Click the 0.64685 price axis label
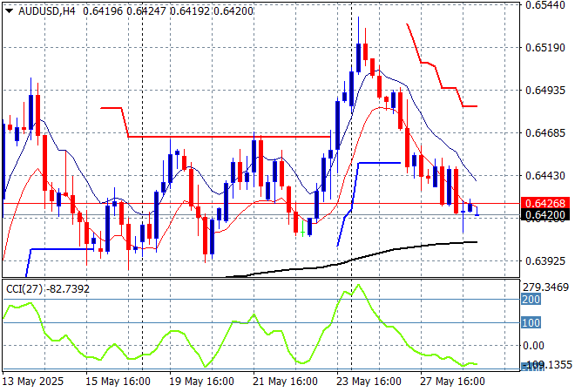The width and height of the screenshot is (575, 392). point(545,132)
